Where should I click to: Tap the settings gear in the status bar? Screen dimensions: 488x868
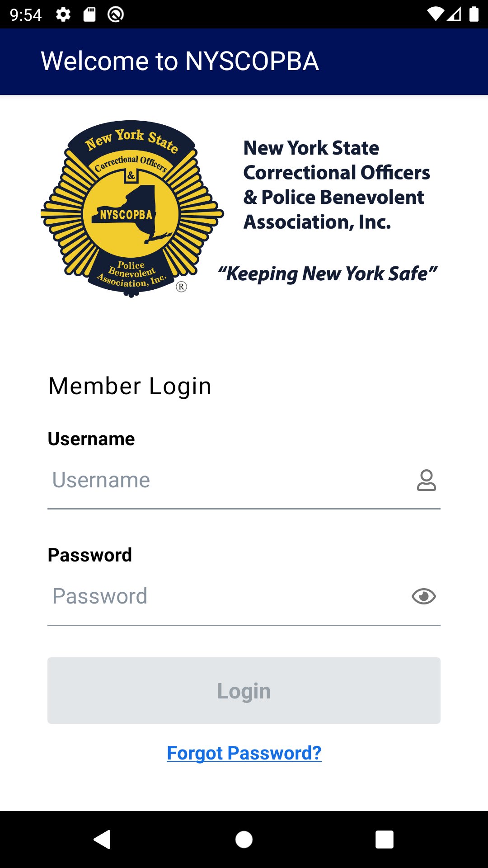62,14
